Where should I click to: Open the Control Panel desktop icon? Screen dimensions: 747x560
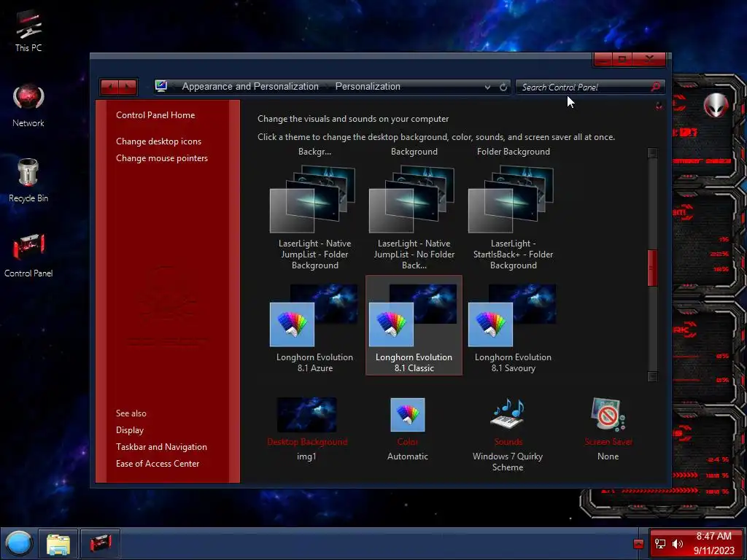point(28,255)
